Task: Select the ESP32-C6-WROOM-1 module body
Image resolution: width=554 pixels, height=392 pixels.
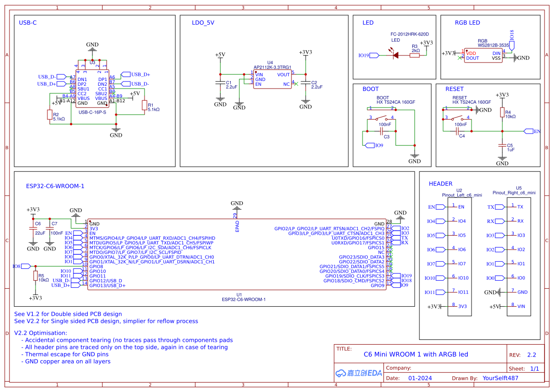Action: pos(237,255)
